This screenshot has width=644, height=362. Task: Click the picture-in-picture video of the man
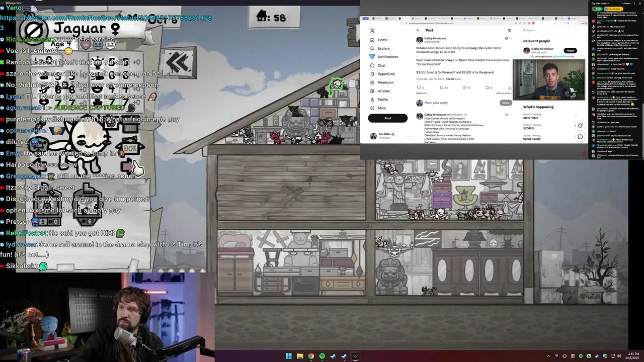click(x=549, y=80)
